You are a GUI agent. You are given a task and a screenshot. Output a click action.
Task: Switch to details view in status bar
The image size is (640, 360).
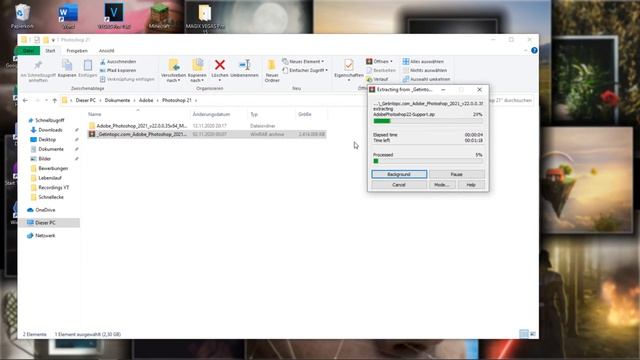[524, 334]
